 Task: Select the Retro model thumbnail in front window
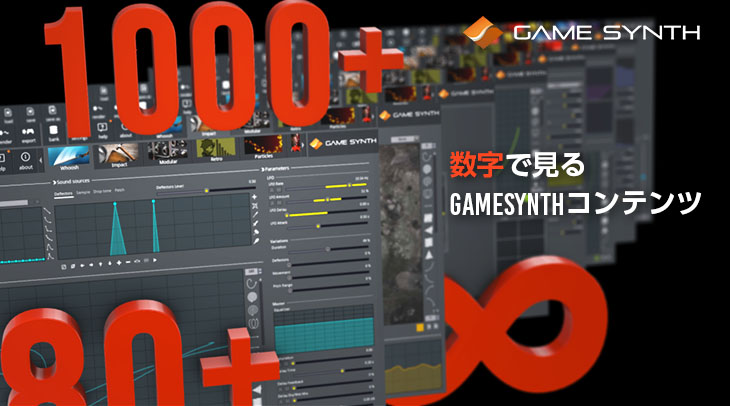click(x=216, y=149)
